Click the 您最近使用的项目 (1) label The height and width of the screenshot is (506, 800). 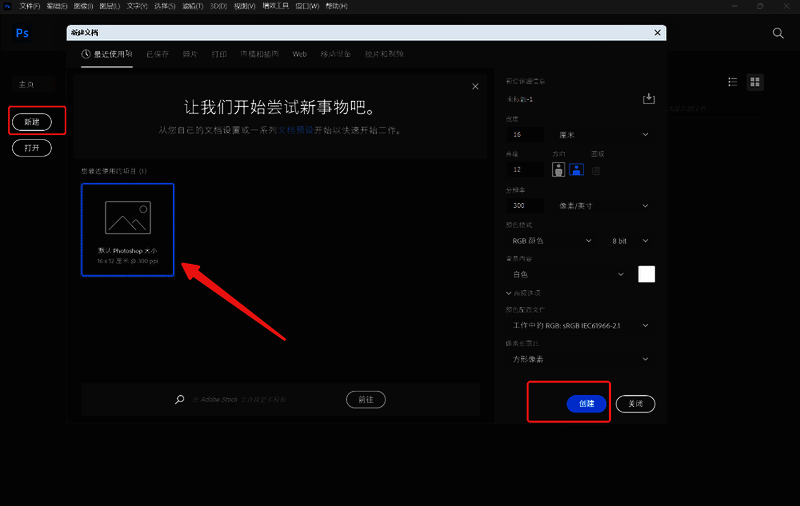[x=114, y=171]
